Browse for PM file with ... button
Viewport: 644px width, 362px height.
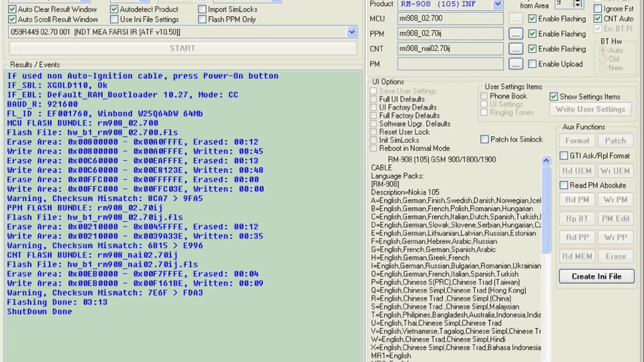point(516,64)
